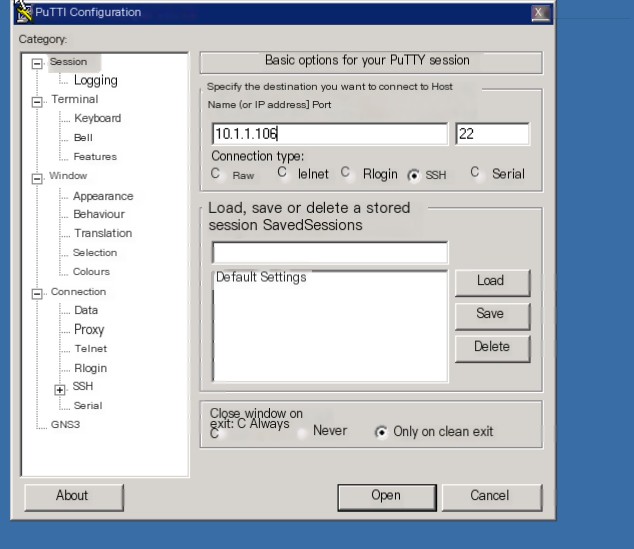Image resolution: width=634 pixels, height=549 pixels.
Task: Open the SSH settings category
Action: pyautogui.click(x=83, y=386)
